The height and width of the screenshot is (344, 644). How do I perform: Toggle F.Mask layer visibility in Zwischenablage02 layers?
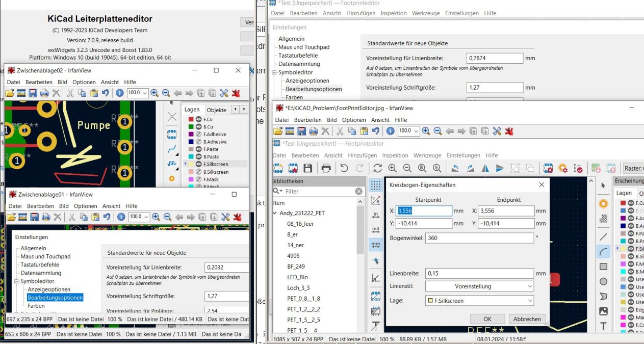[199, 179]
